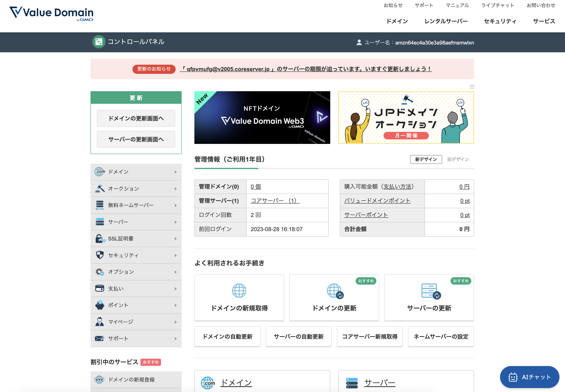Click バリュードメインポイント link
Image resolution: width=565 pixels, height=392 pixels.
pyautogui.click(x=377, y=201)
